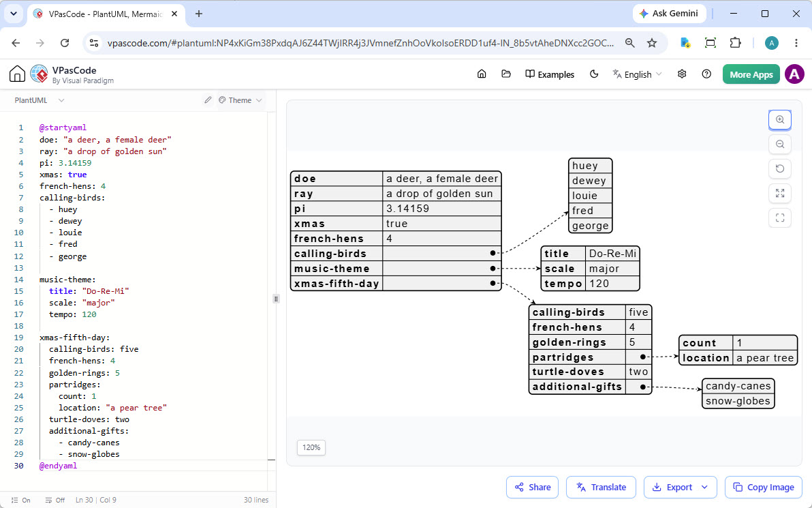812x508 pixels.
Task: Open the Examples menu
Action: [550, 74]
